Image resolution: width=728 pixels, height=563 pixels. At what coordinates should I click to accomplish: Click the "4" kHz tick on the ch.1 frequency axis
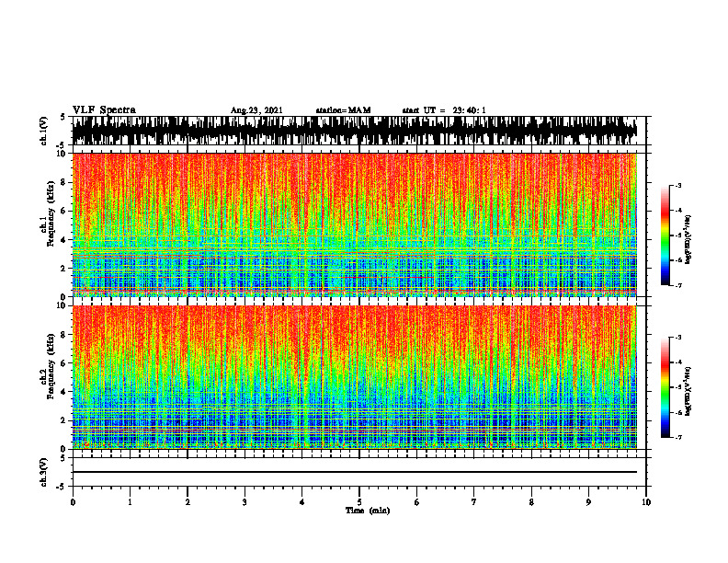[64, 240]
